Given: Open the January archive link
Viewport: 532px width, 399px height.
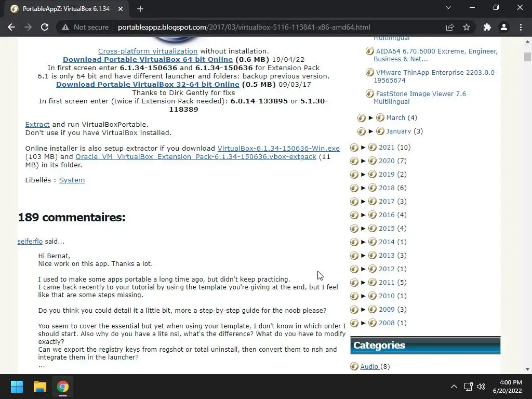Looking at the screenshot, I should pos(398,131).
